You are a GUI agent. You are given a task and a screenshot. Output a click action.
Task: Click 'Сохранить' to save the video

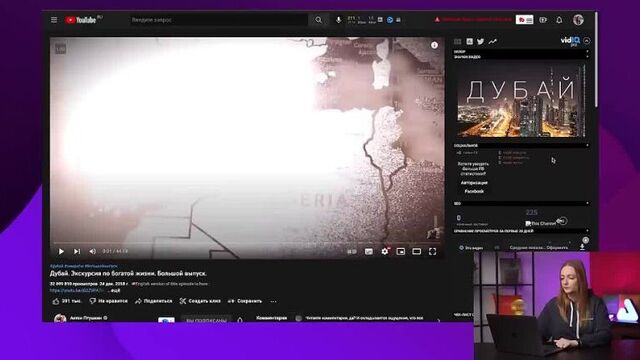(244, 301)
